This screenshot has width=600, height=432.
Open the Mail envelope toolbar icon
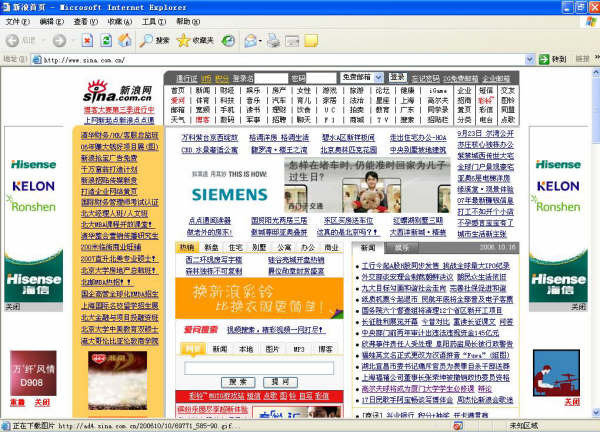point(251,40)
